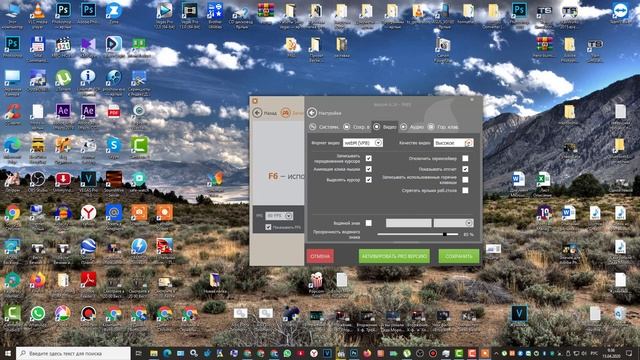Screen dimensions: 640x360
Task: Select the Видео settings tab
Action: click(385, 127)
